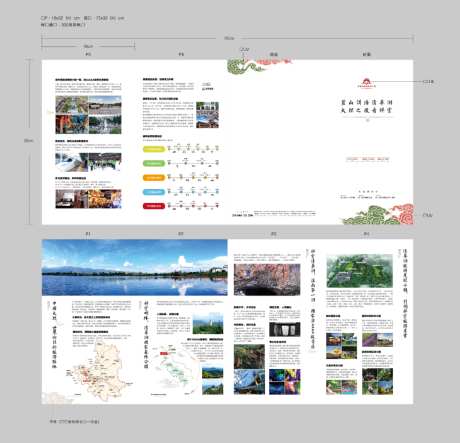This screenshot has width=460, height=443.
Task: Open the black-and-white stalactite photo
Action: coord(285,330)
